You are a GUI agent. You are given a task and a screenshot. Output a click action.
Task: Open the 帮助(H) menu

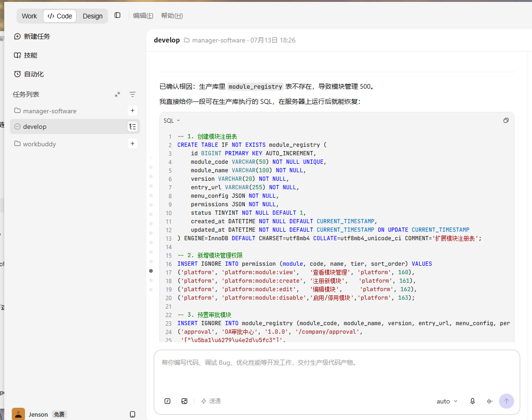[x=172, y=16]
